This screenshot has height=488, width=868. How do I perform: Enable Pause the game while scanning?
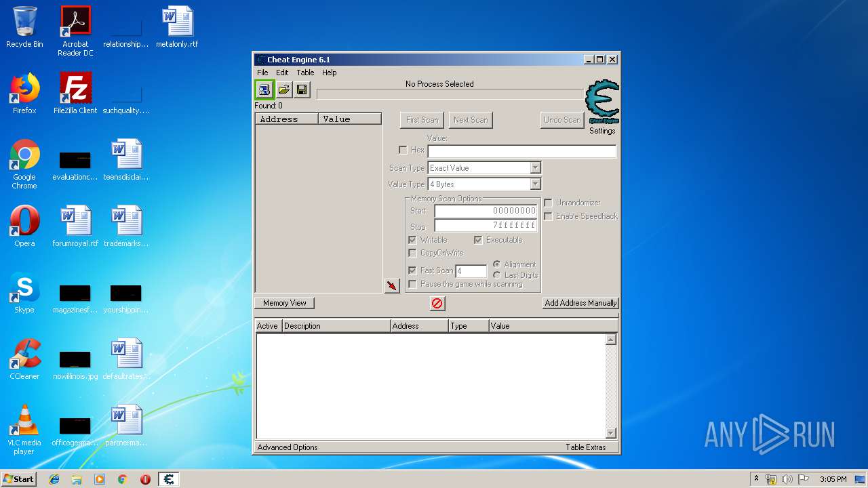412,284
